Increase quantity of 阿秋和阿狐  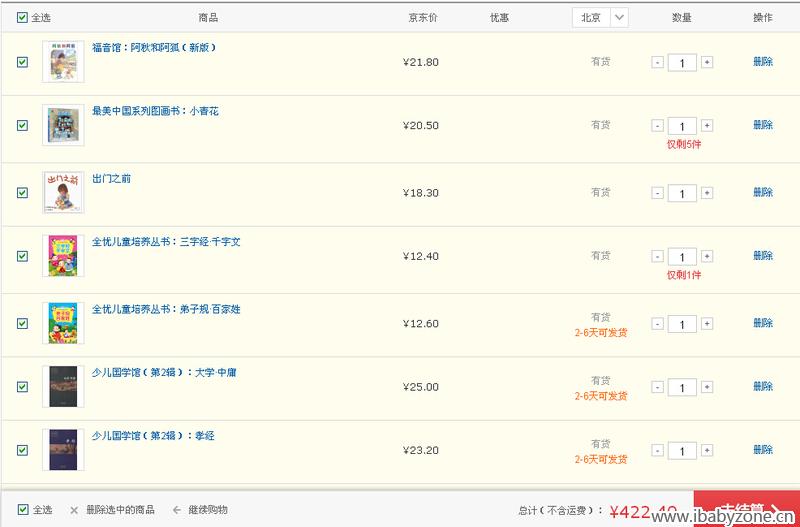click(707, 62)
